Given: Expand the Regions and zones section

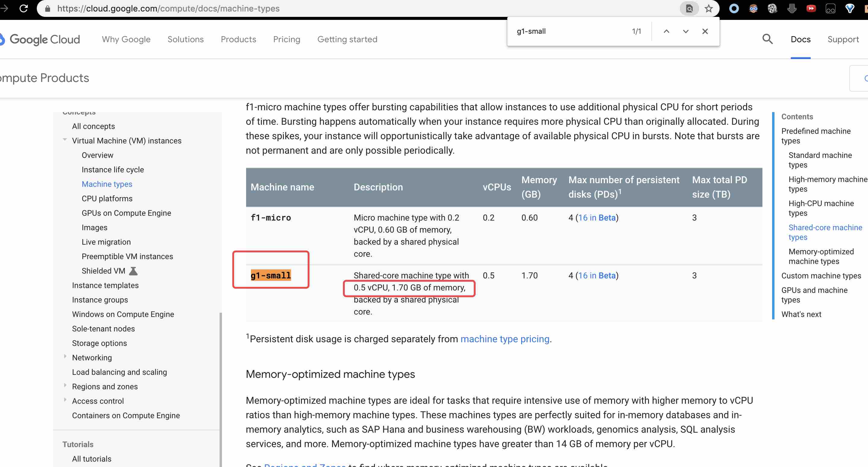Looking at the screenshot, I should click(x=65, y=386).
